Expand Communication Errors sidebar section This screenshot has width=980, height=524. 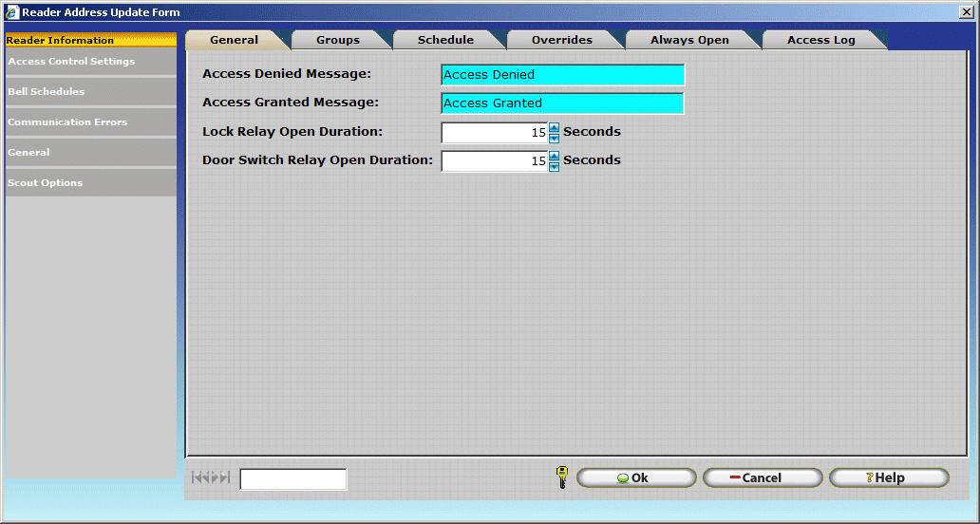pyautogui.click(x=67, y=122)
